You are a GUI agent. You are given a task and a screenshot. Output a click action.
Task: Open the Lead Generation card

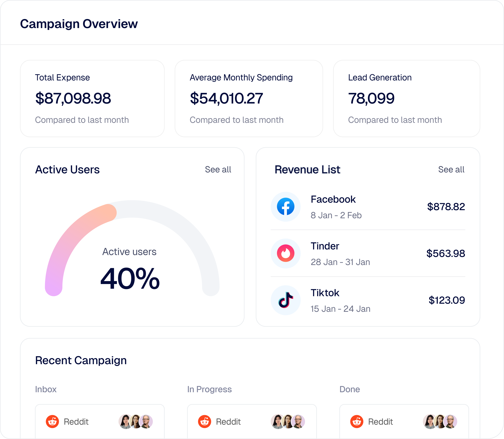tap(406, 99)
